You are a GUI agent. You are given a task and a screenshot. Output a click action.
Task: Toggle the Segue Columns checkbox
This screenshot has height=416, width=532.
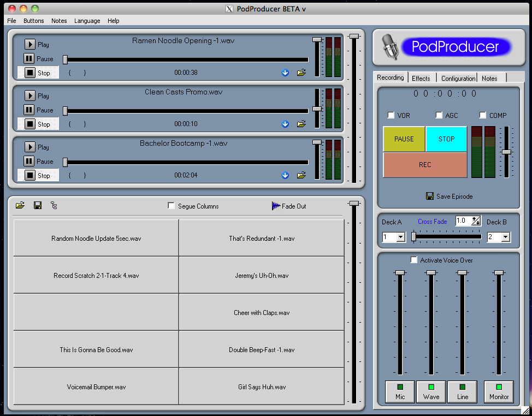tap(172, 206)
